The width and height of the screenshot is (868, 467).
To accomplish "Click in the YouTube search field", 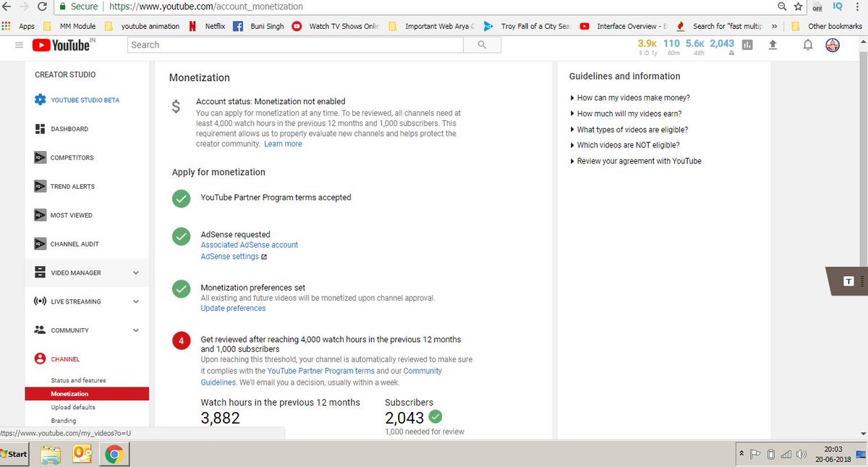I will (295, 45).
